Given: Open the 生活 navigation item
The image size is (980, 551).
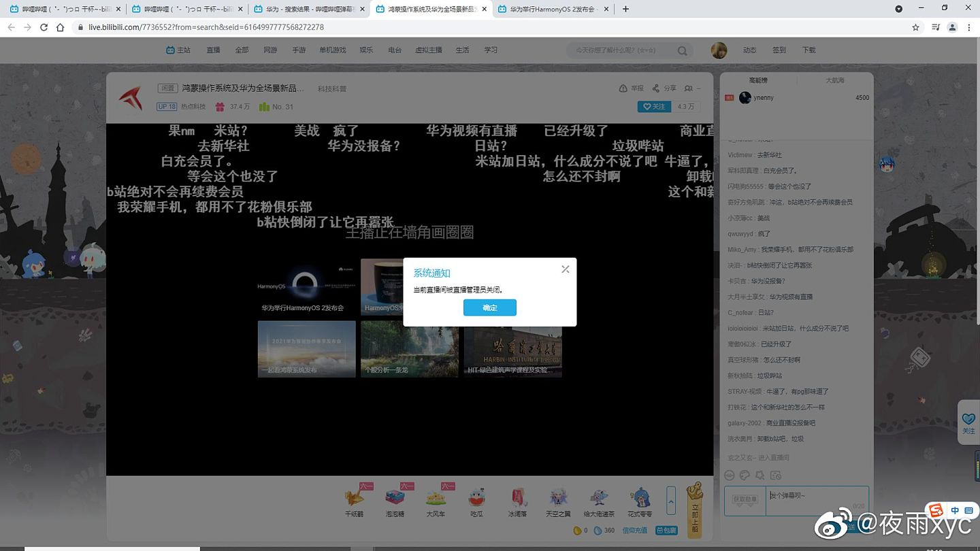Looking at the screenshot, I should pyautogui.click(x=462, y=50).
